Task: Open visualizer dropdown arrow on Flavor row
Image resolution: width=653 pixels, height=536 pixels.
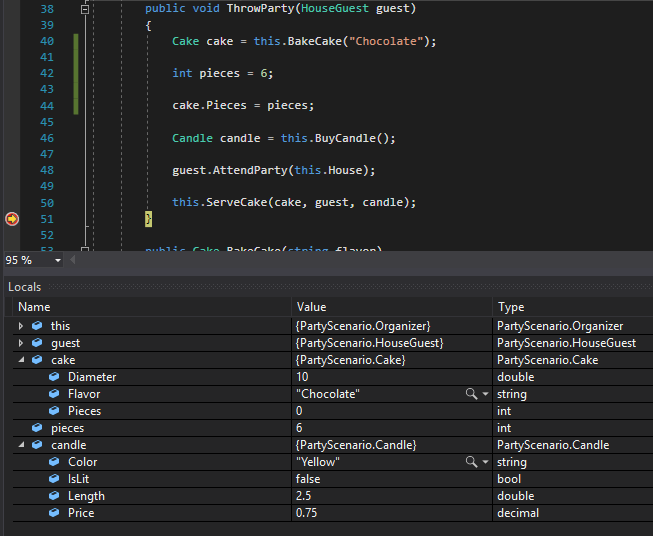Action: 485,394
